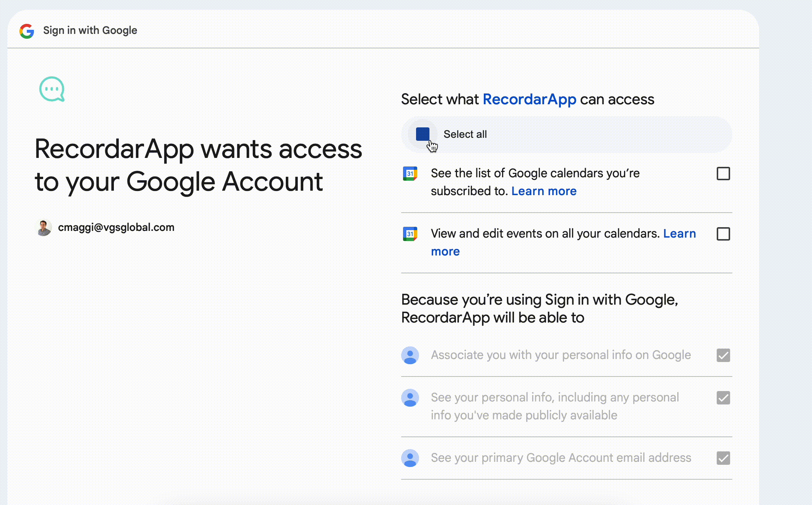This screenshot has height=505, width=812.
Task: Open the RecordarApp link in heading
Action: click(x=529, y=99)
